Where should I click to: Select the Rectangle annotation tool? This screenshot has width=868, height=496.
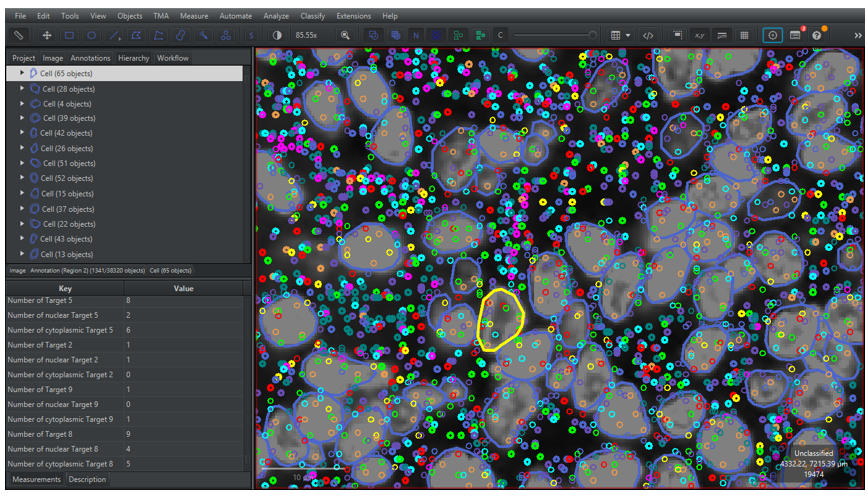click(x=69, y=35)
